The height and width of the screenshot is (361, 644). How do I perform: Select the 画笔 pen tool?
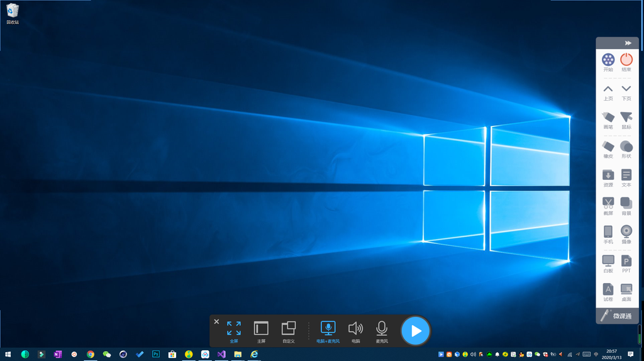click(608, 120)
